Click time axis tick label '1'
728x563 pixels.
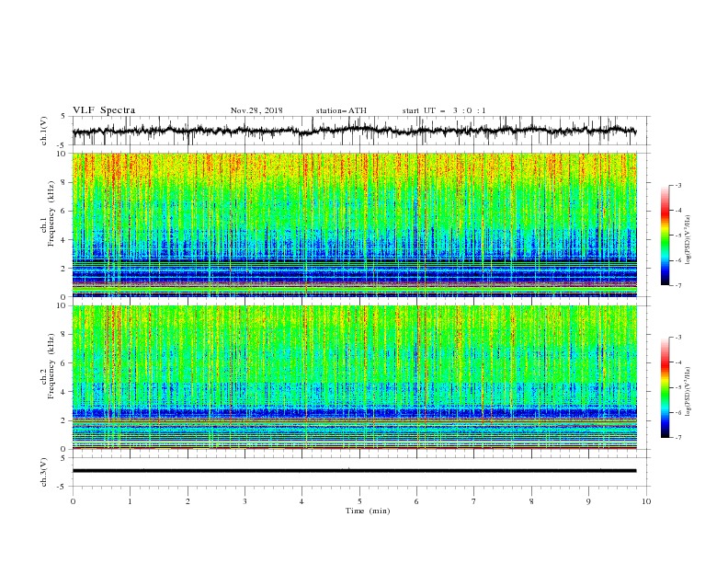click(130, 501)
